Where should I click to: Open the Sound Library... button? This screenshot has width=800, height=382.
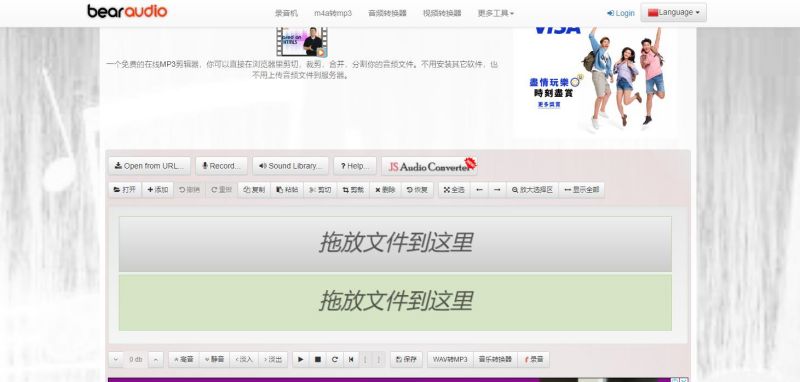pos(290,166)
